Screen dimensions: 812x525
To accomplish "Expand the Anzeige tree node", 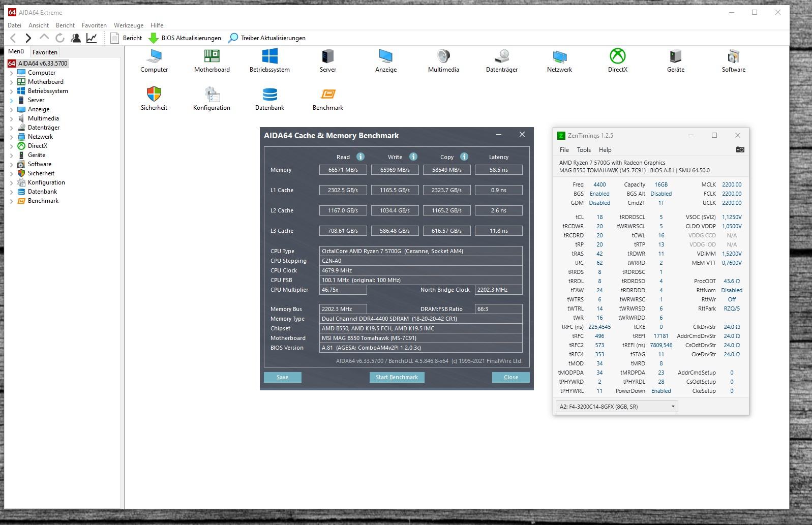I will [x=12, y=109].
